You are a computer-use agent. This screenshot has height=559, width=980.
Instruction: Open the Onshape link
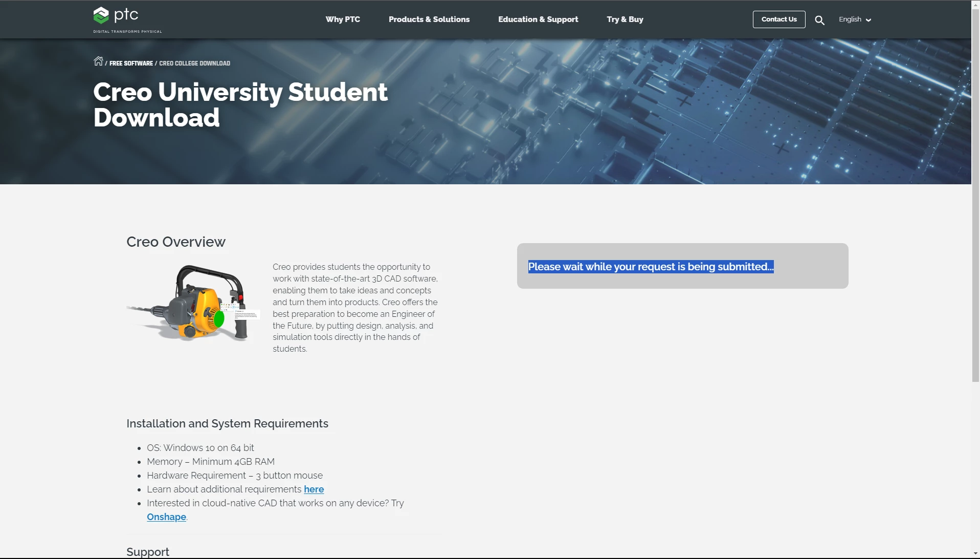[166, 517]
